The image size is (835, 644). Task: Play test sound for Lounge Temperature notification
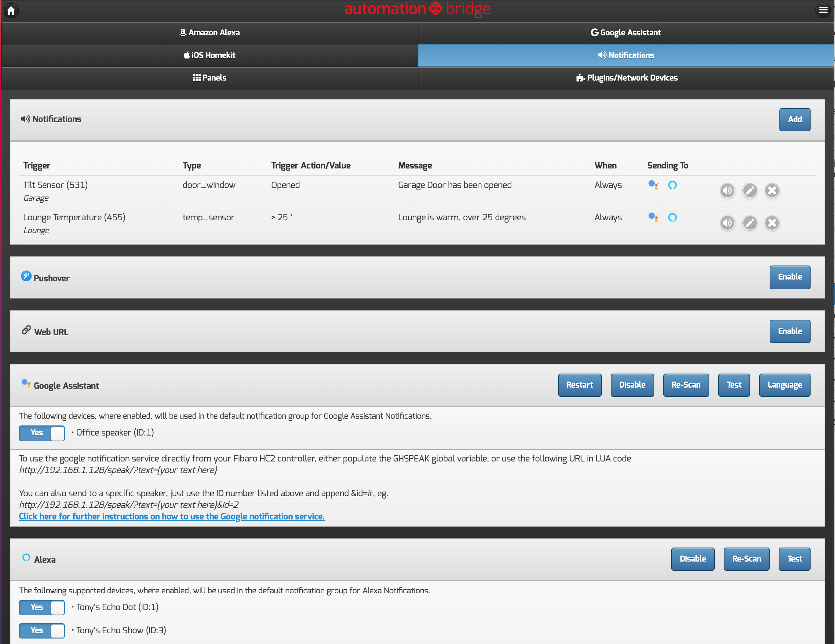tap(727, 223)
